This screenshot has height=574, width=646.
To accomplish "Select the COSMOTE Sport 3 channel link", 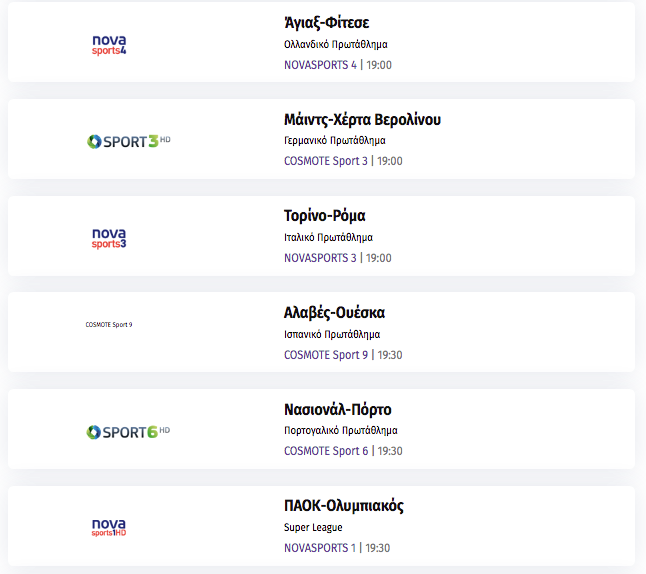I will click(x=325, y=161).
